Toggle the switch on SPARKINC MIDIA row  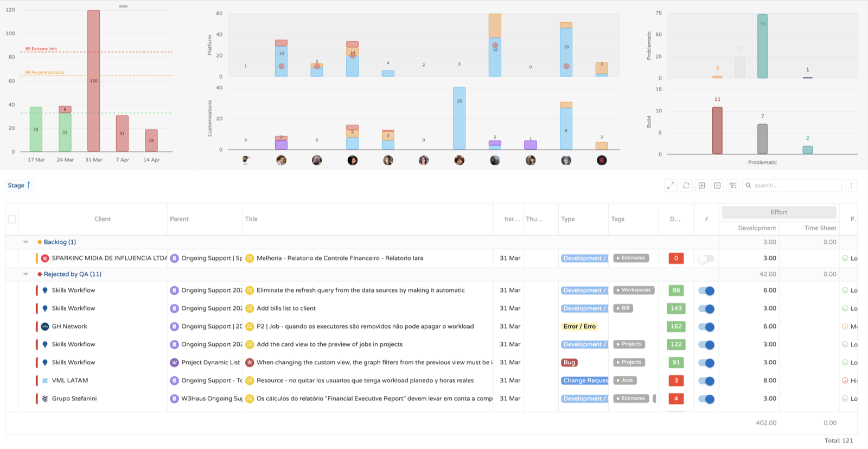[x=706, y=258]
